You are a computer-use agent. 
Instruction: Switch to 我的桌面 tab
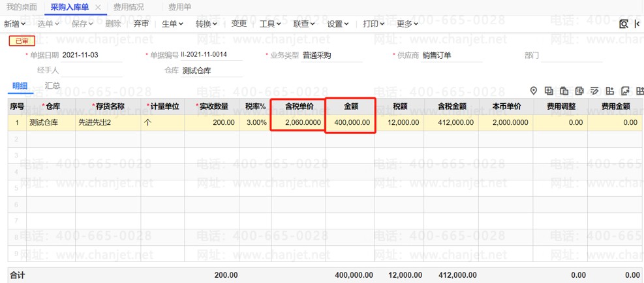coord(22,7)
